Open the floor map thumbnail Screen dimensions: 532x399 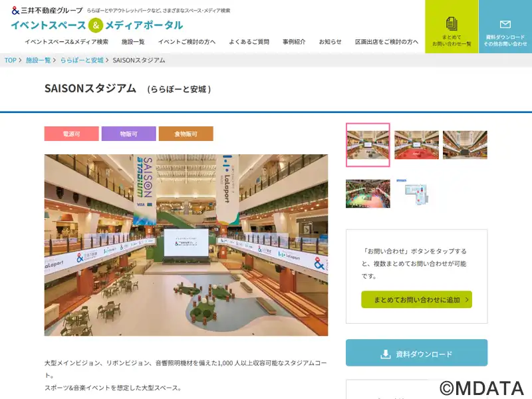coord(417,192)
